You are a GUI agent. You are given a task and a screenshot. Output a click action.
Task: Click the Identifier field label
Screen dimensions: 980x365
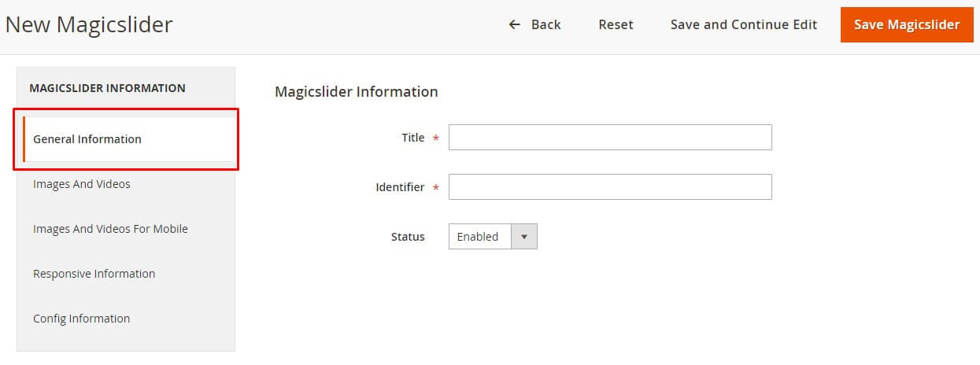coord(400,187)
